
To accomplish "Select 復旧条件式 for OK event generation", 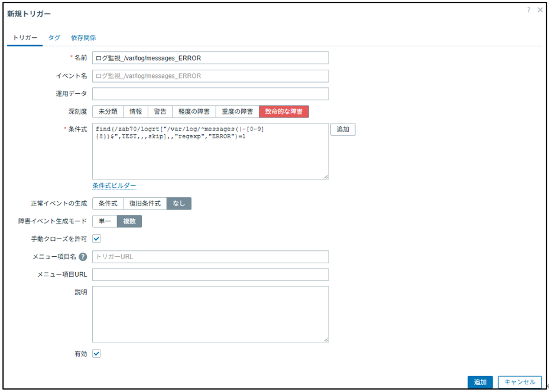I will coord(145,204).
